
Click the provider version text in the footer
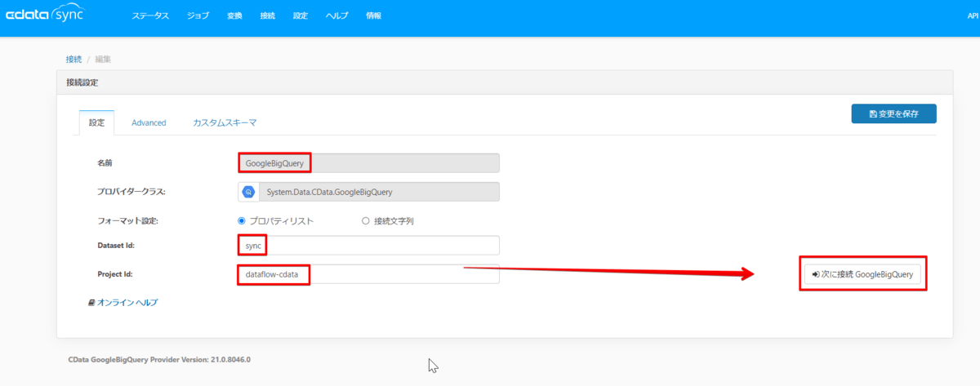159,359
